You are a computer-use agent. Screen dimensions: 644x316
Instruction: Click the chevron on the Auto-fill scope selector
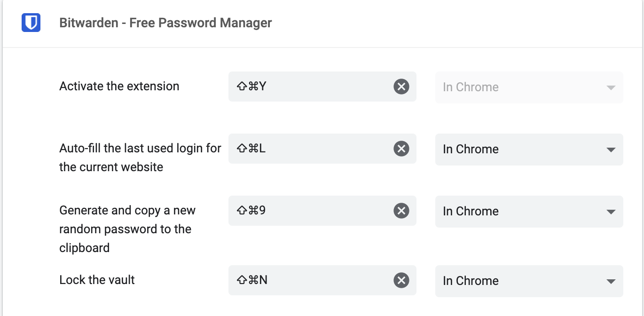click(611, 150)
